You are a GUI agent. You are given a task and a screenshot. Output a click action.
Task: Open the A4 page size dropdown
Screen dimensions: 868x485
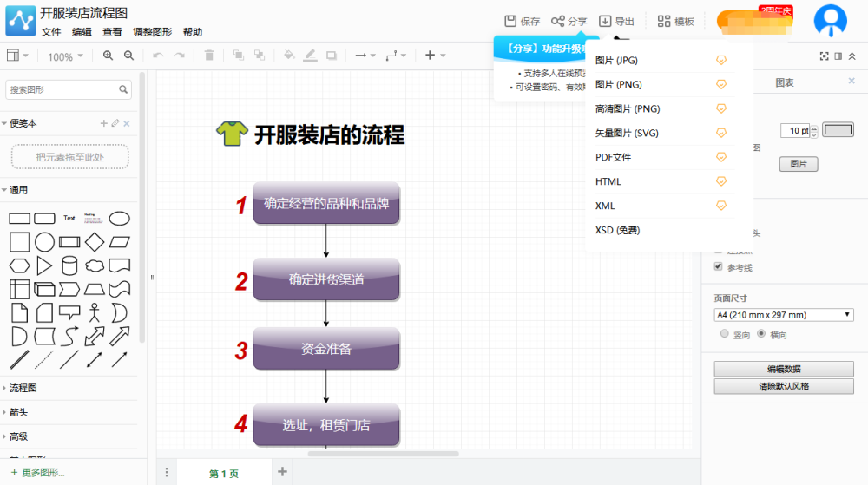[x=783, y=315]
